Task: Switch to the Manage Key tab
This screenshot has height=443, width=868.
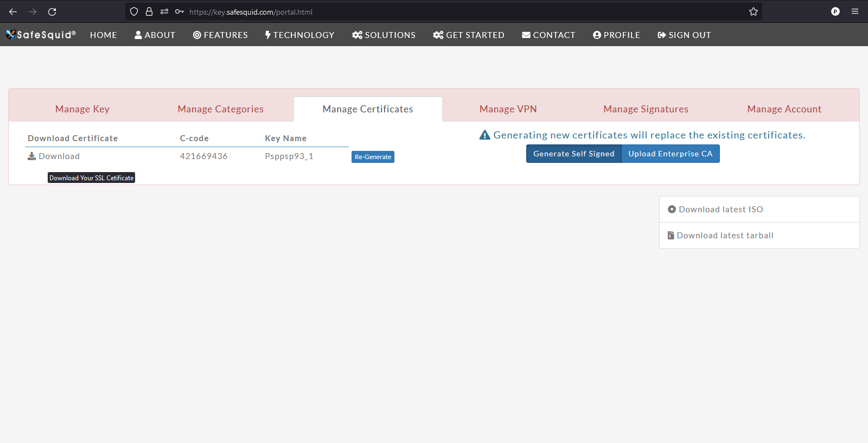Action: [x=82, y=109]
